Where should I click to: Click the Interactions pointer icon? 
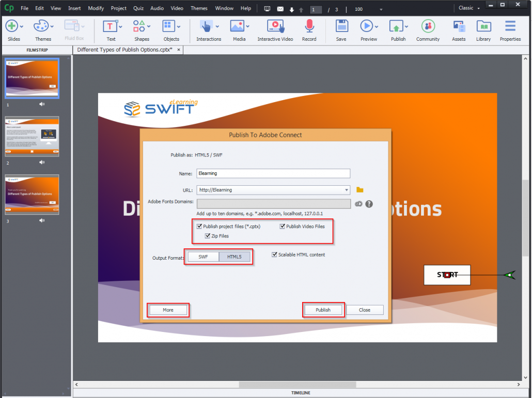[x=206, y=26]
